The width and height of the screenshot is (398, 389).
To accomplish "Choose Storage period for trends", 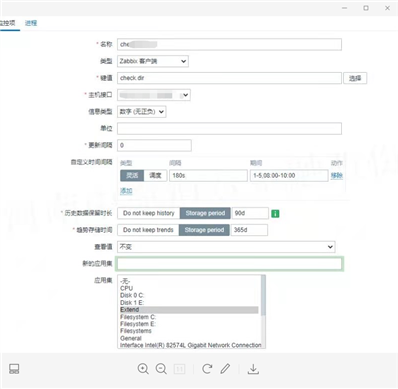I will [204, 230].
